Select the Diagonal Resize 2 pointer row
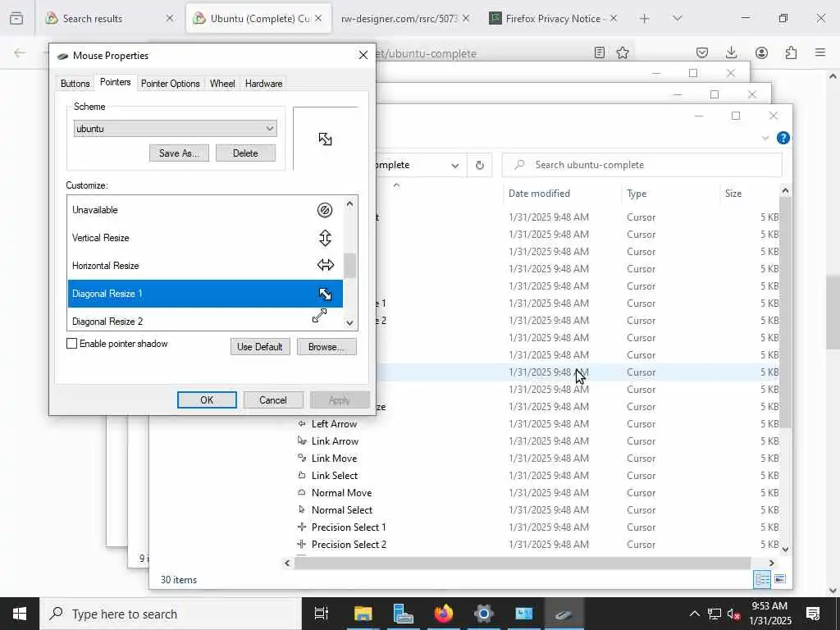 coord(204,321)
